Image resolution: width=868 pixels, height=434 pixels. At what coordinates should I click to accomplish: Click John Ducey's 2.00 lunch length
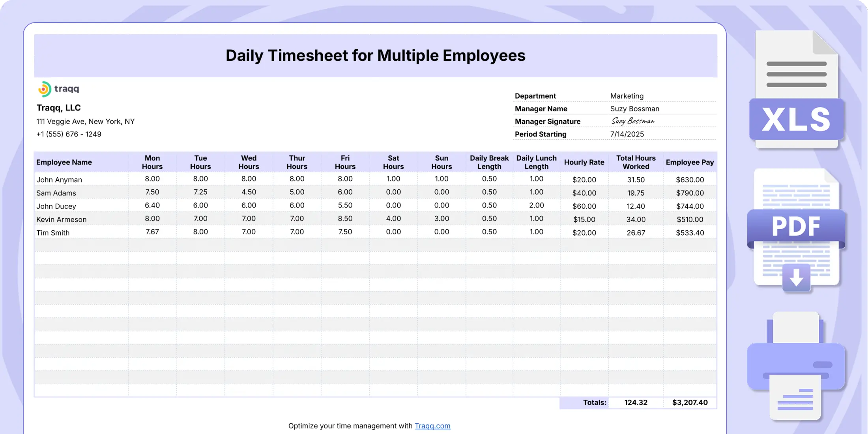(537, 205)
